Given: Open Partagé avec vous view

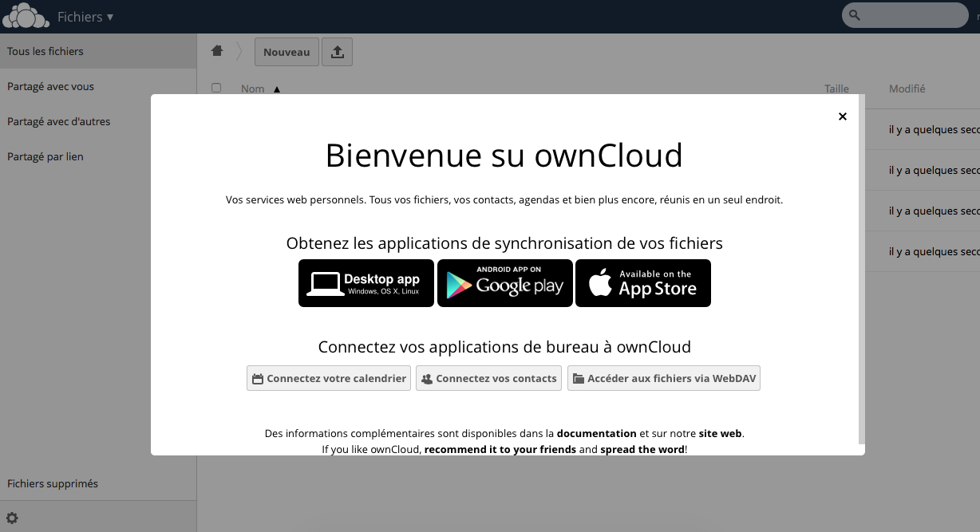Looking at the screenshot, I should 98,86.
